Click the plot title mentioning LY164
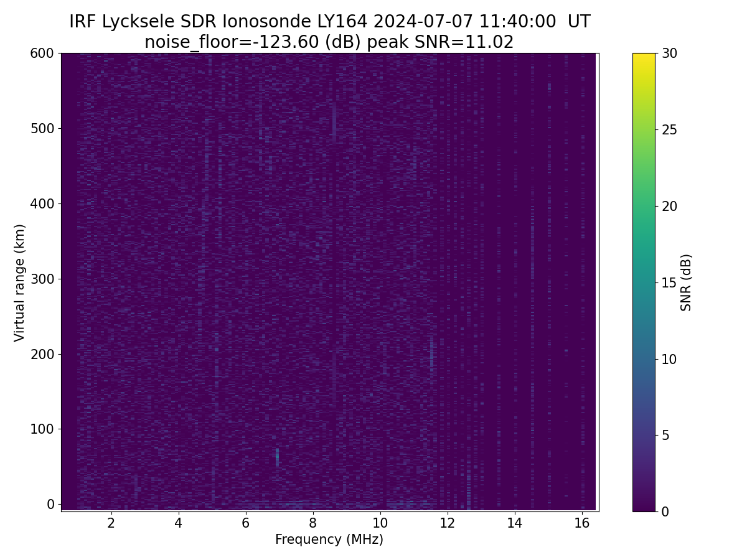The height and width of the screenshot is (560, 747). [329, 22]
